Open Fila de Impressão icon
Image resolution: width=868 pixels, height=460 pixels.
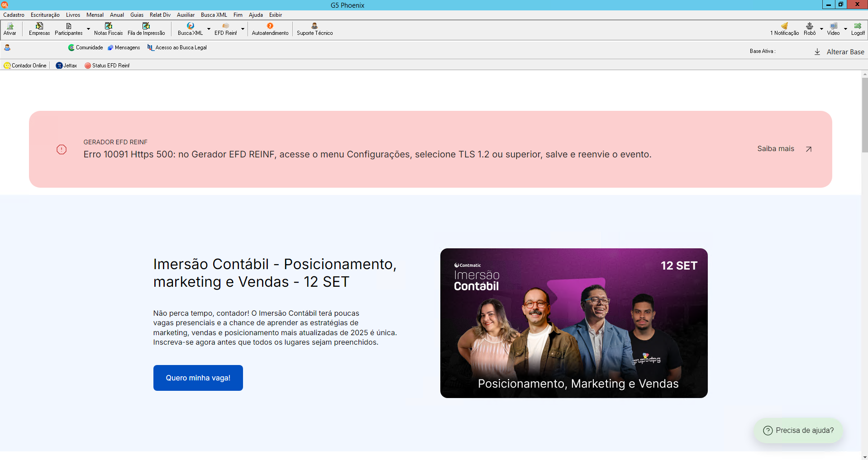click(146, 29)
